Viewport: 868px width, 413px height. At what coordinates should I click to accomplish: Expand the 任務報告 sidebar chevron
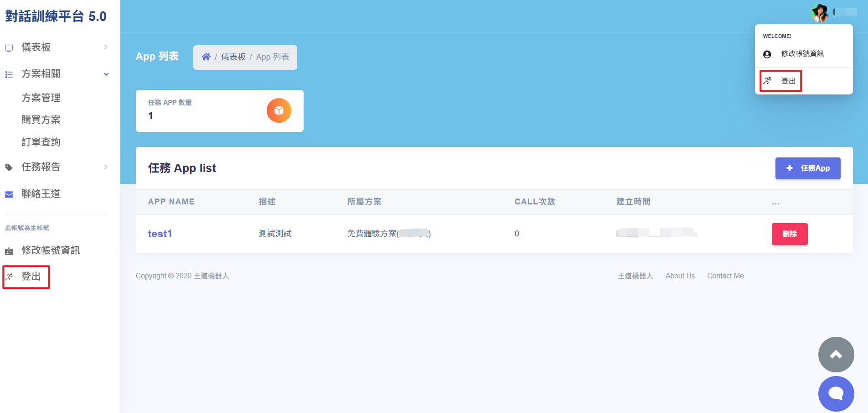[x=106, y=167]
